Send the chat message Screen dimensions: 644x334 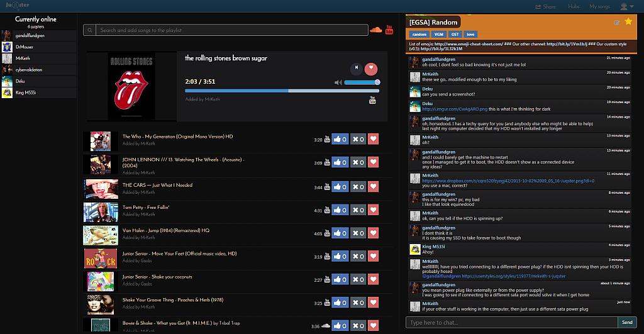[627, 323]
